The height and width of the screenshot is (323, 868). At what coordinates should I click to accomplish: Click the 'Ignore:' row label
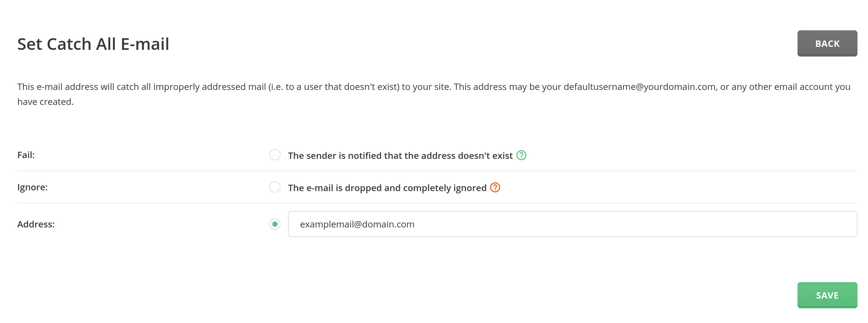click(x=32, y=187)
